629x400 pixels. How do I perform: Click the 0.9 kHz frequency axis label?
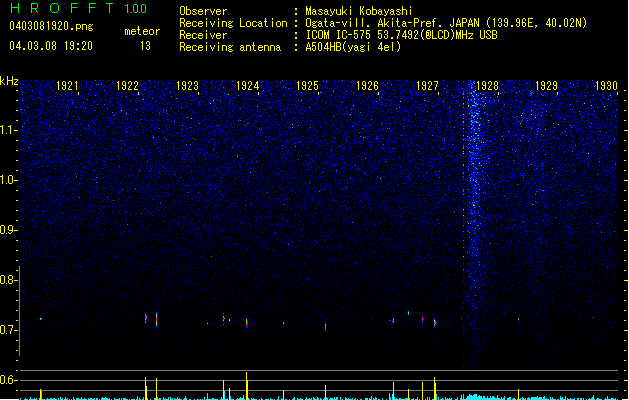(8, 230)
